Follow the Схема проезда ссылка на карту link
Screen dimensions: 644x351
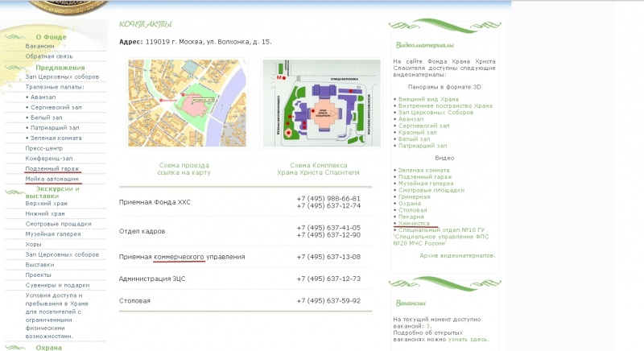point(184,169)
